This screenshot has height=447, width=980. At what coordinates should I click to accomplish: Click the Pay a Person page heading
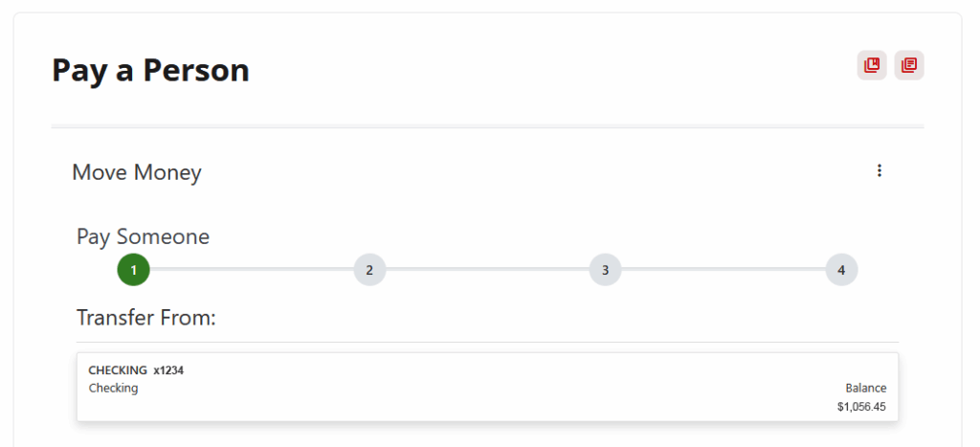[150, 70]
